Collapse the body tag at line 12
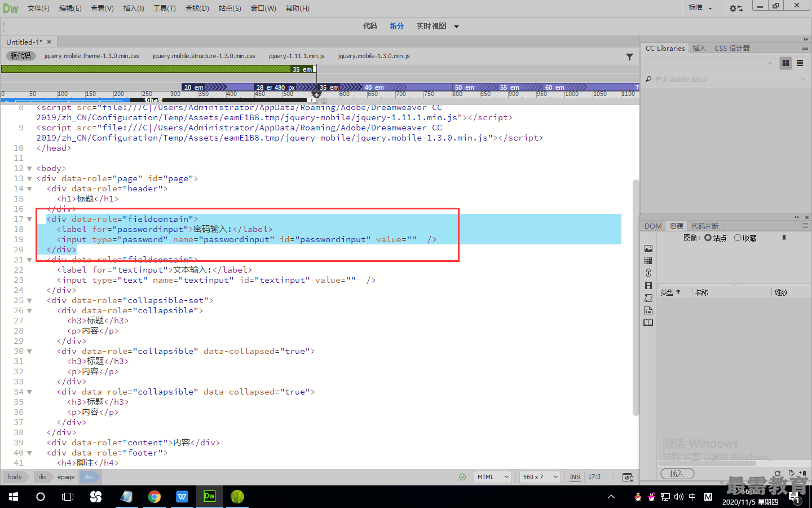The width and height of the screenshot is (812, 508). coord(29,168)
